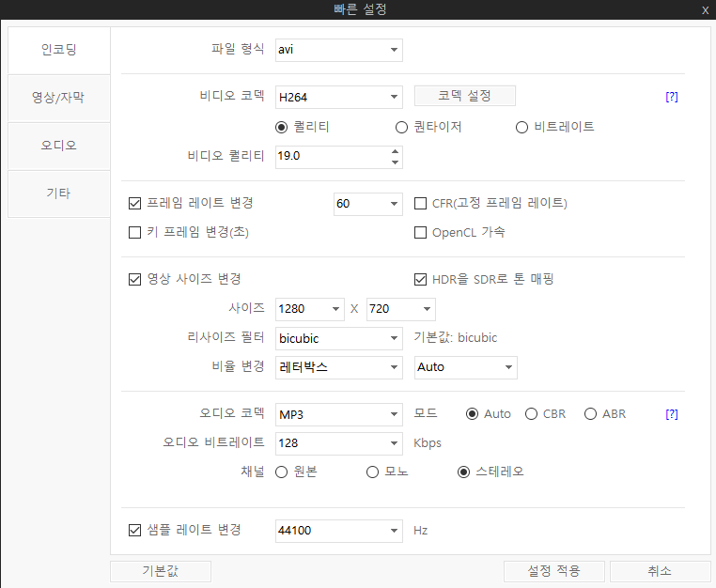Switch to the 영상/자막 tab
Screen dimensions: 716x588
click(x=59, y=98)
